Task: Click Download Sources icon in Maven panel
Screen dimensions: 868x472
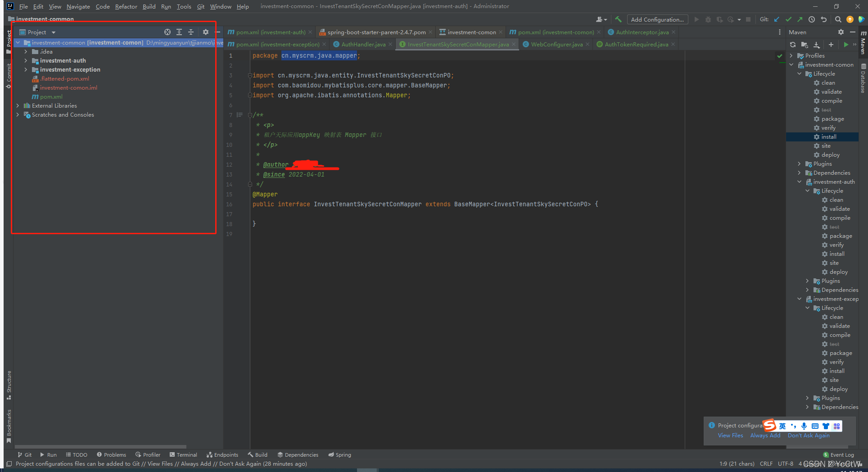Action: [x=817, y=45]
